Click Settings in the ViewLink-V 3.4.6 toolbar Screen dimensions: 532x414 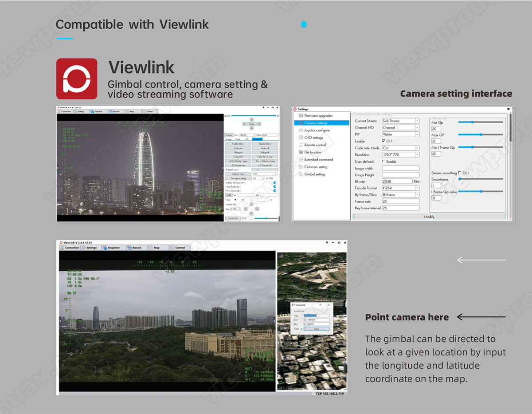91,248
